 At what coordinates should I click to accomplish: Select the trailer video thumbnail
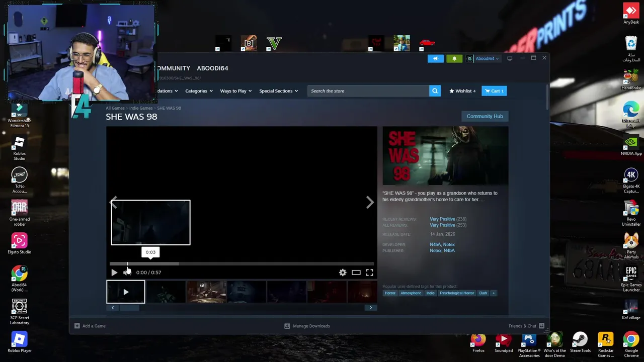click(x=126, y=292)
